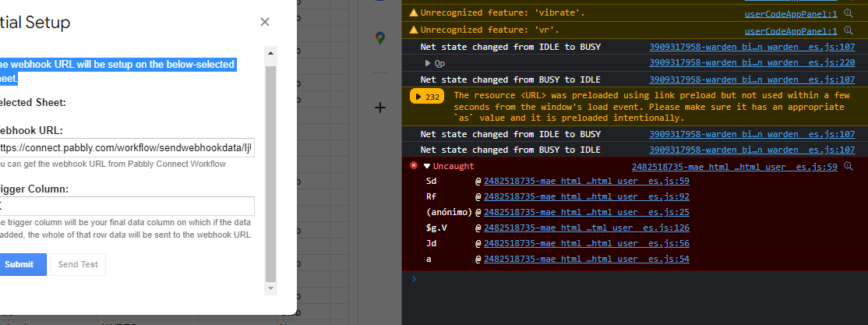Click the Webhook URL label
This screenshot has width=868, height=325.
(x=31, y=131)
